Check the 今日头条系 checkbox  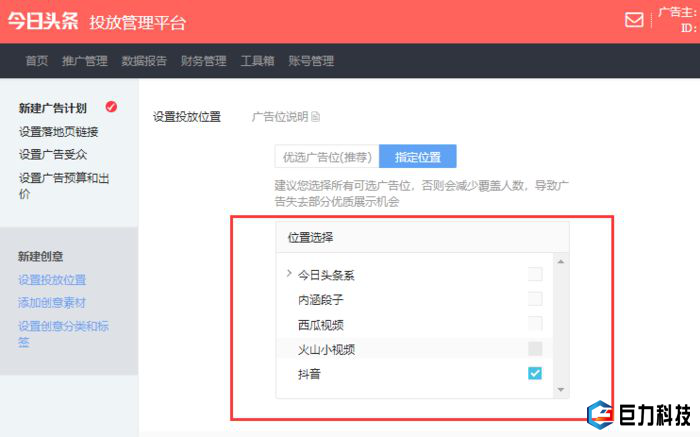pyautogui.click(x=535, y=274)
